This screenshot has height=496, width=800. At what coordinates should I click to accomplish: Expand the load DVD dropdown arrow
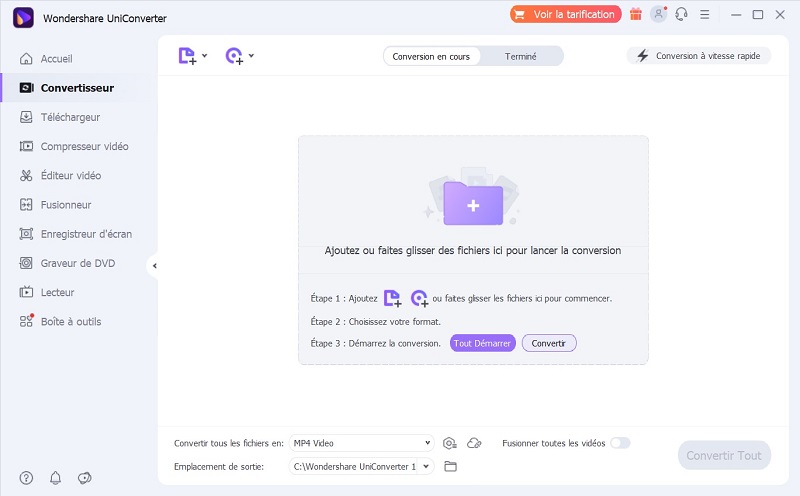click(x=251, y=55)
